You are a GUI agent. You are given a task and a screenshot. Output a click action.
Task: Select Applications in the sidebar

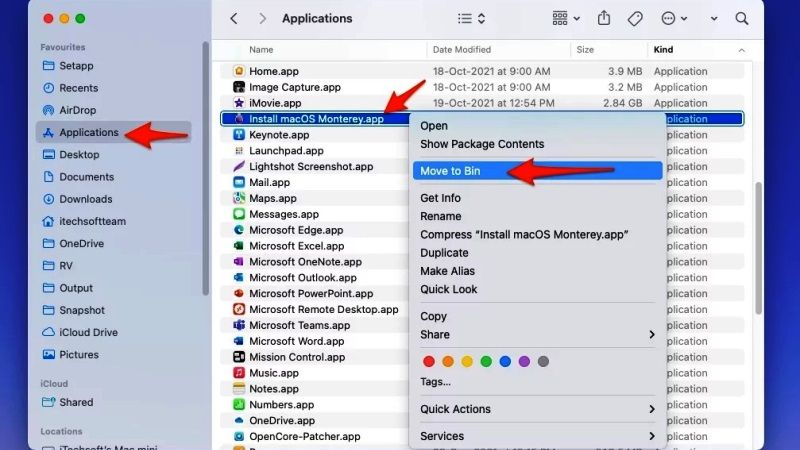click(x=113, y=132)
